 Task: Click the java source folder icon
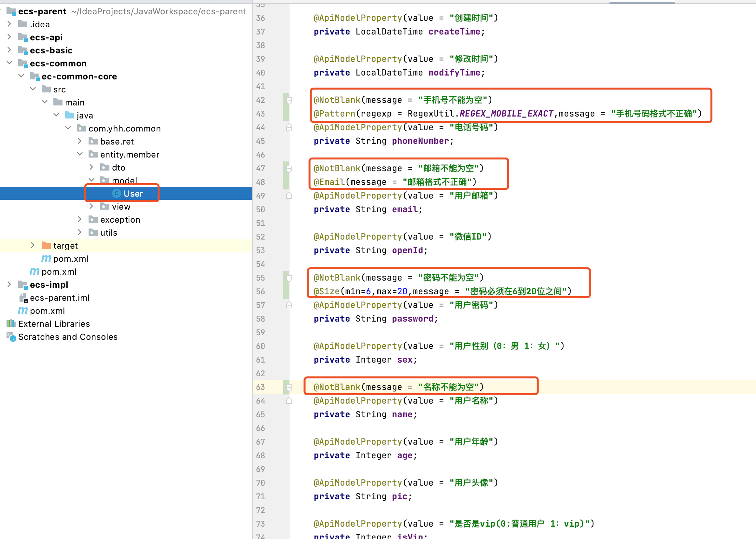pos(70,115)
